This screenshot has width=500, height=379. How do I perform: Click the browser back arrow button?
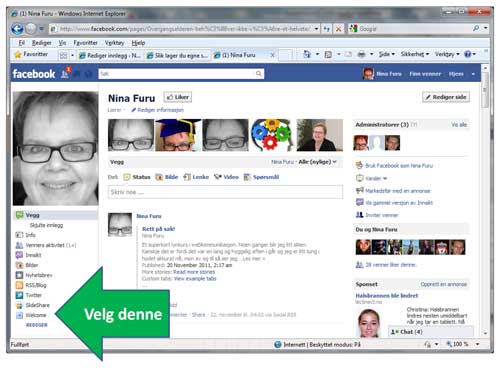17,29
